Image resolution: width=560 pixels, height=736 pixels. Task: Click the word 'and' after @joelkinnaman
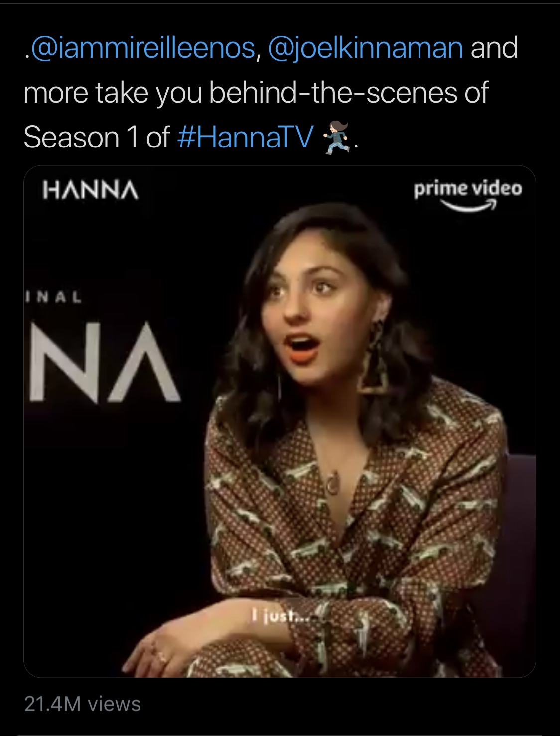494,48
